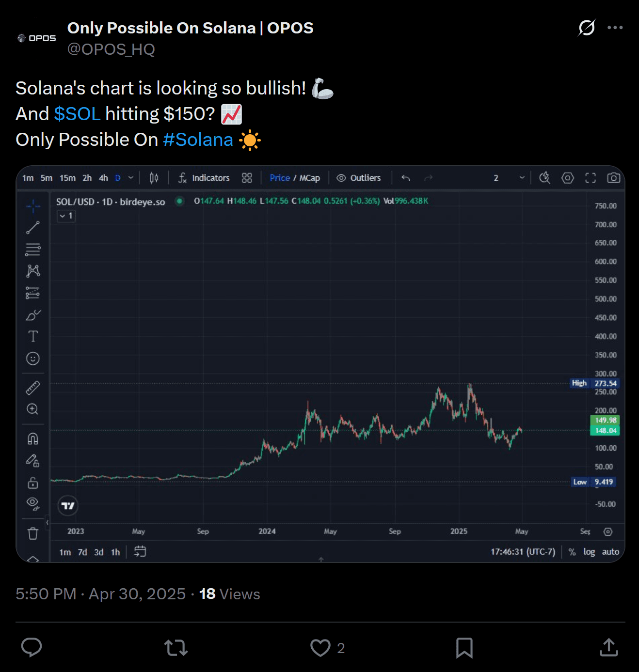Expand the time interval dropdown arrow

[x=131, y=178]
